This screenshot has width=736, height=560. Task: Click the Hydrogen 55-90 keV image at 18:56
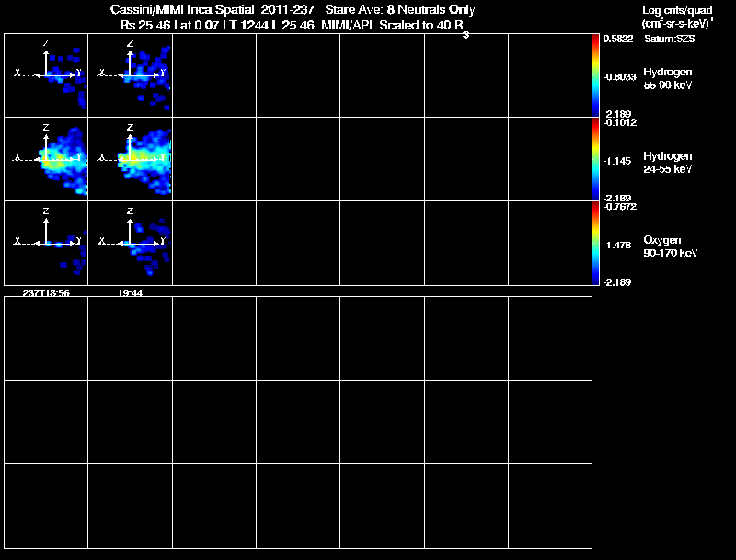pyautogui.click(x=46, y=75)
